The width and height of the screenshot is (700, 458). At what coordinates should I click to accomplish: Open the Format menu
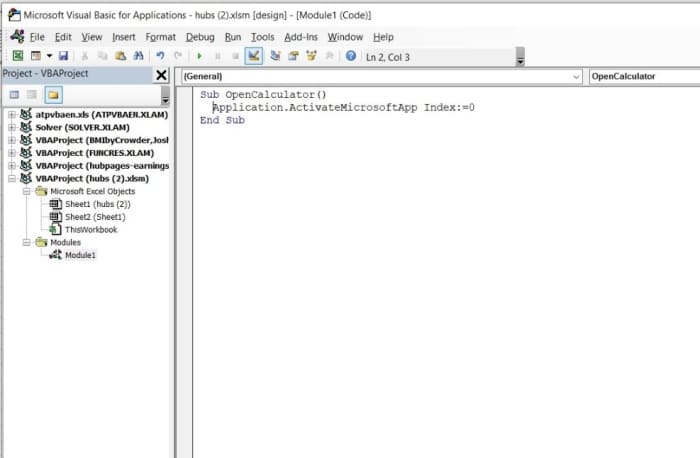pyautogui.click(x=161, y=37)
